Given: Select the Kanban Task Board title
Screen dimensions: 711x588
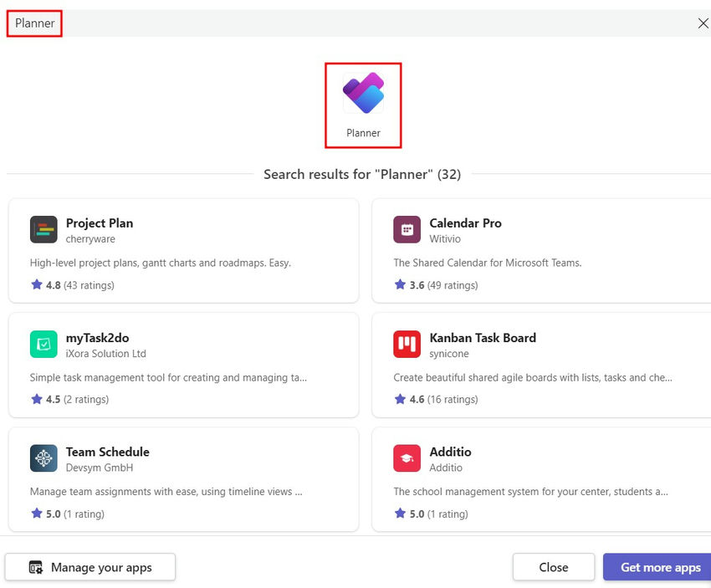Looking at the screenshot, I should 483,338.
